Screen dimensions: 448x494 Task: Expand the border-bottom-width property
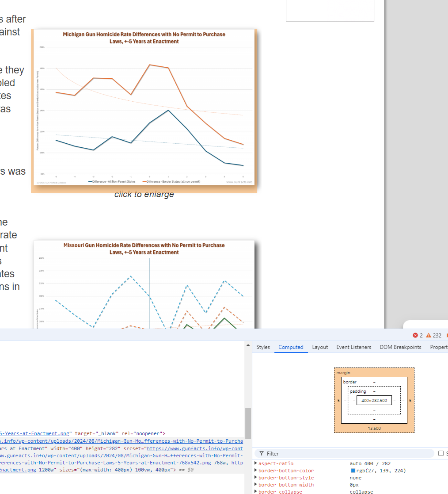(x=256, y=485)
